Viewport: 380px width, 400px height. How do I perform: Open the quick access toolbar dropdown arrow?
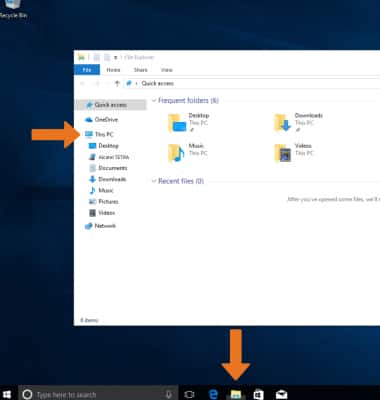(x=115, y=58)
